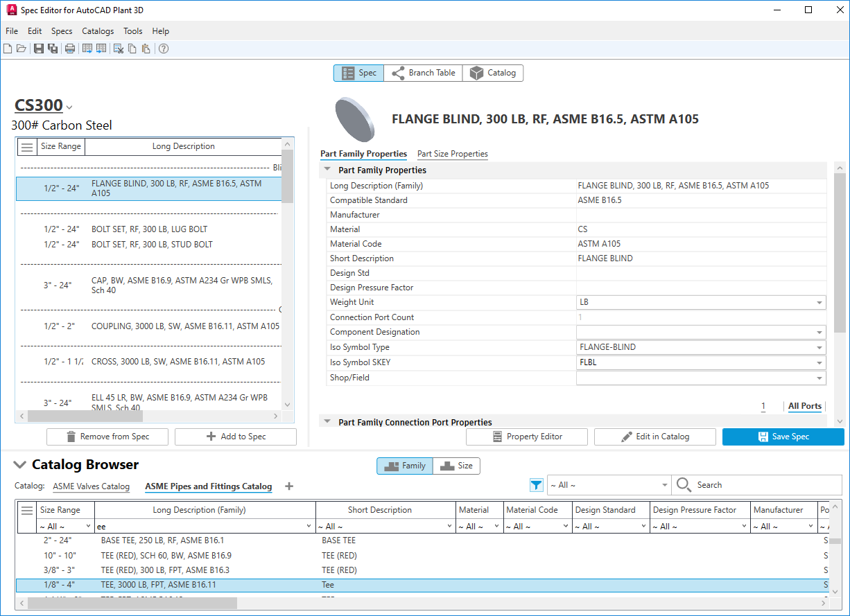850x616 pixels.
Task: Select the COUPLING, 3000 LB, SW row
Action: coord(149,326)
